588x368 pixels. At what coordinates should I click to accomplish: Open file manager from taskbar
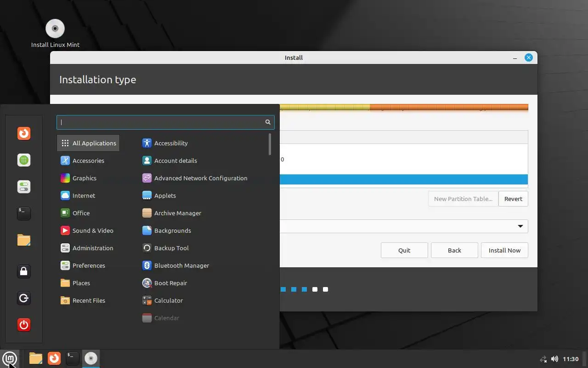(35, 358)
